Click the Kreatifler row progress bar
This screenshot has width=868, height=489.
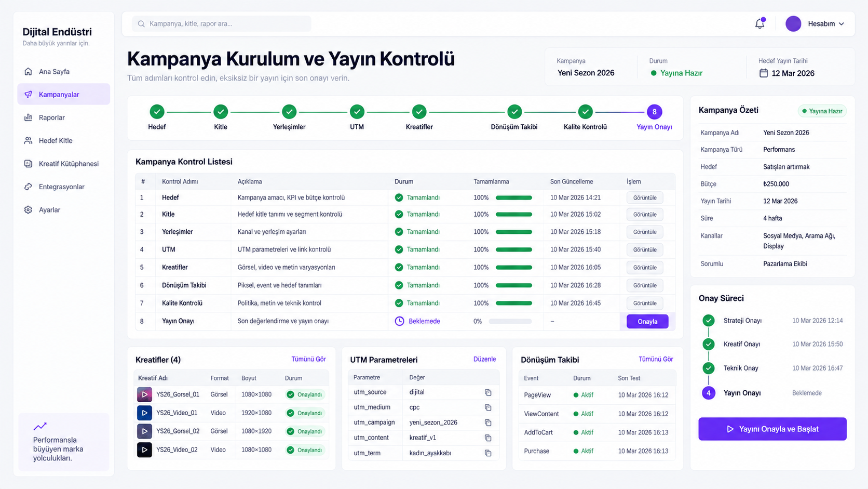514,267
